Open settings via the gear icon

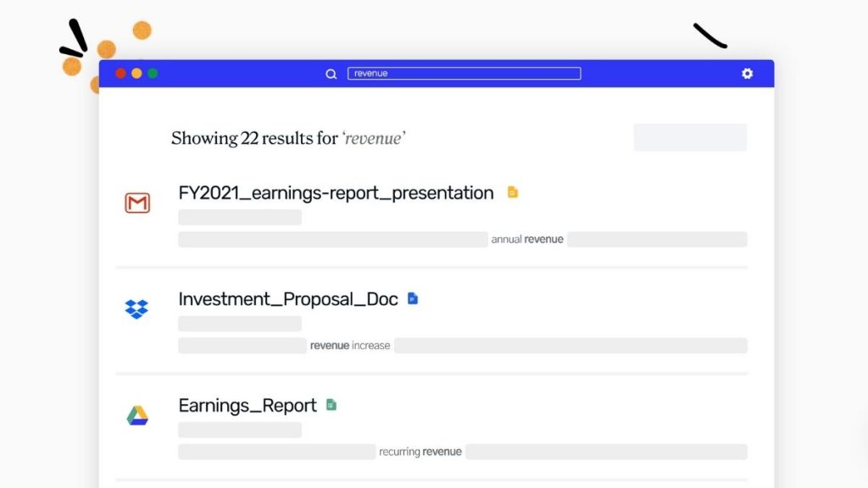pyautogui.click(x=748, y=74)
